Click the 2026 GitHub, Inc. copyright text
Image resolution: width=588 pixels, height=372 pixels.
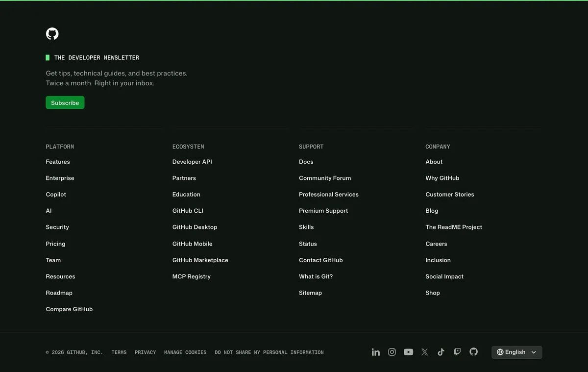(74, 352)
